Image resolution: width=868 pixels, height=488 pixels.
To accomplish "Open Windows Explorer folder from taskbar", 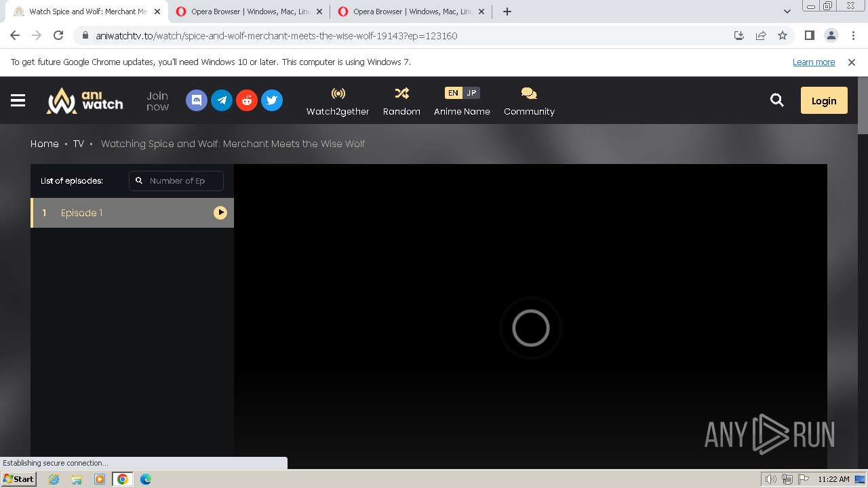I will (77, 479).
